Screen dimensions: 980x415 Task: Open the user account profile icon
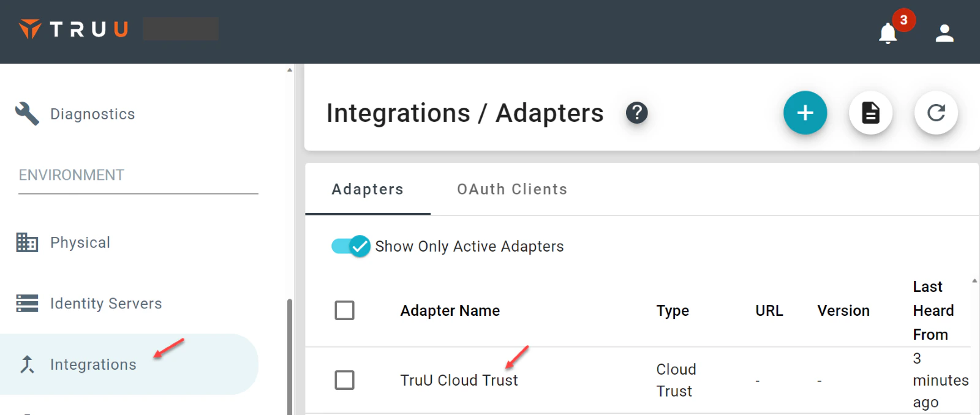tap(944, 33)
